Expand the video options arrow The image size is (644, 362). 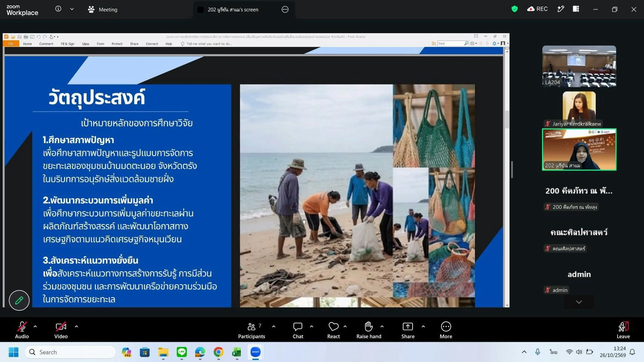pyautogui.click(x=76, y=327)
